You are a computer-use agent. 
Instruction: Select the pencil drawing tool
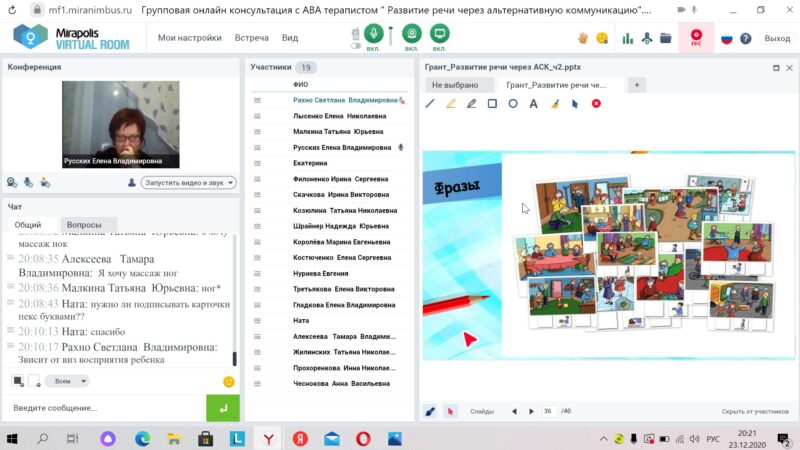click(x=471, y=104)
